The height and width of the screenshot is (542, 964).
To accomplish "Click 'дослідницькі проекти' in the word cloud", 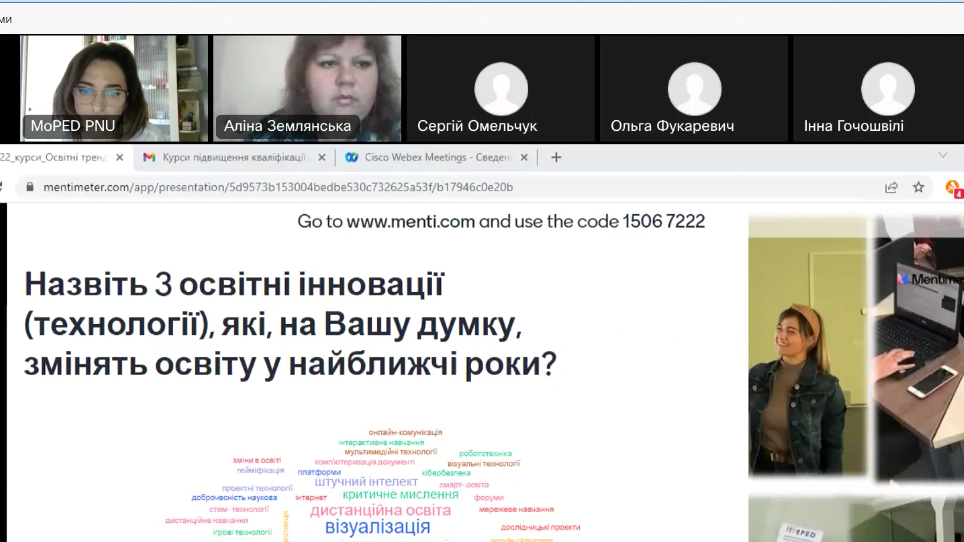I will point(540,527).
